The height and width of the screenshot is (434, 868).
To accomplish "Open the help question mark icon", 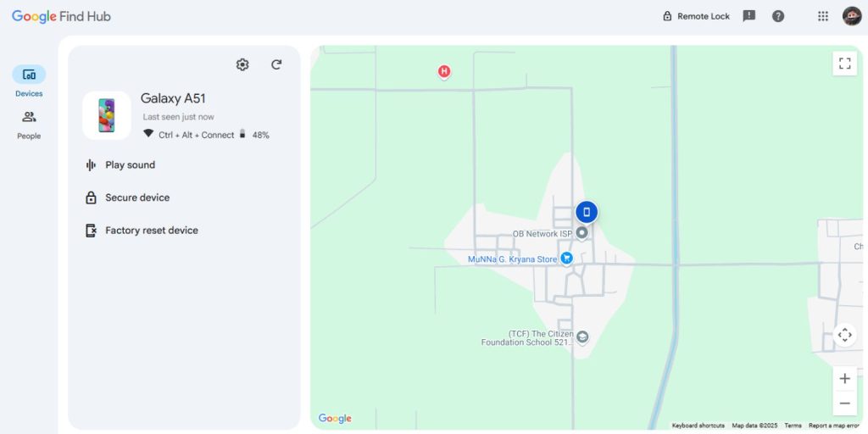I will 778,16.
